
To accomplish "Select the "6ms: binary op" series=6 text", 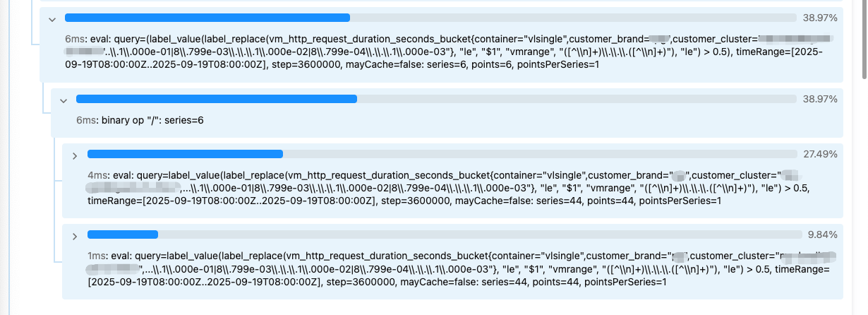I will pyautogui.click(x=140, y=121).
